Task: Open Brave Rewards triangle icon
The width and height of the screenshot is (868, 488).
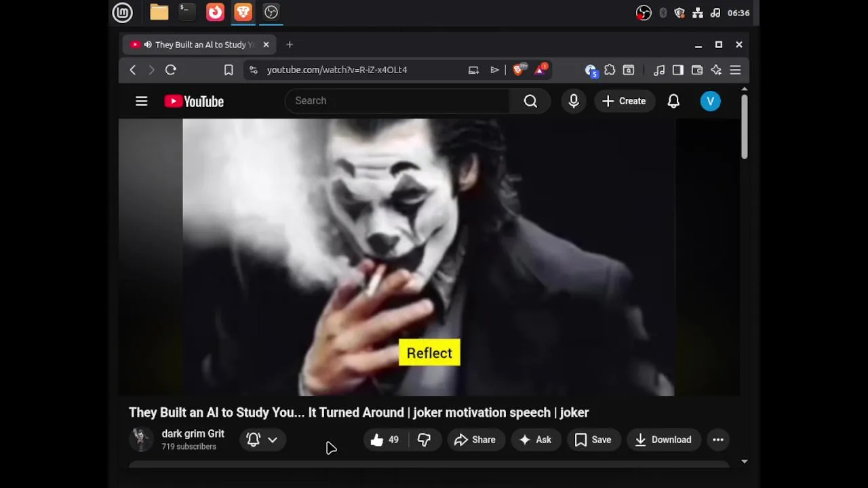Action: coord(541,69)
